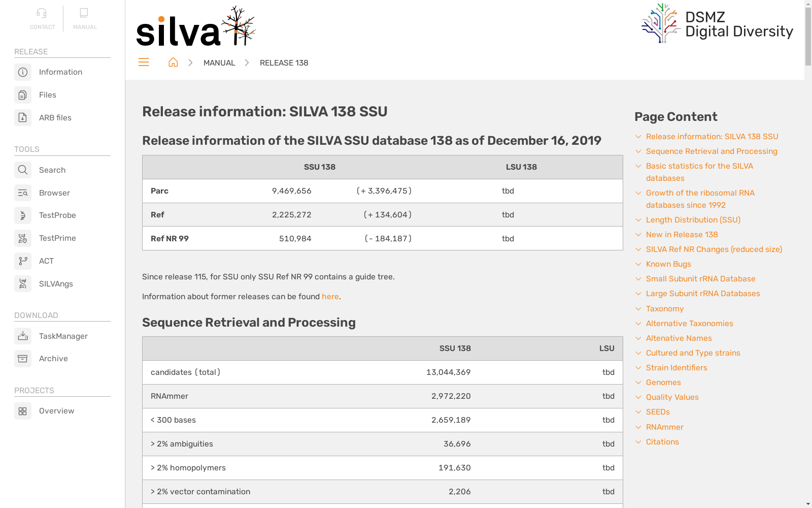Click the ACT branch icon

23,261
